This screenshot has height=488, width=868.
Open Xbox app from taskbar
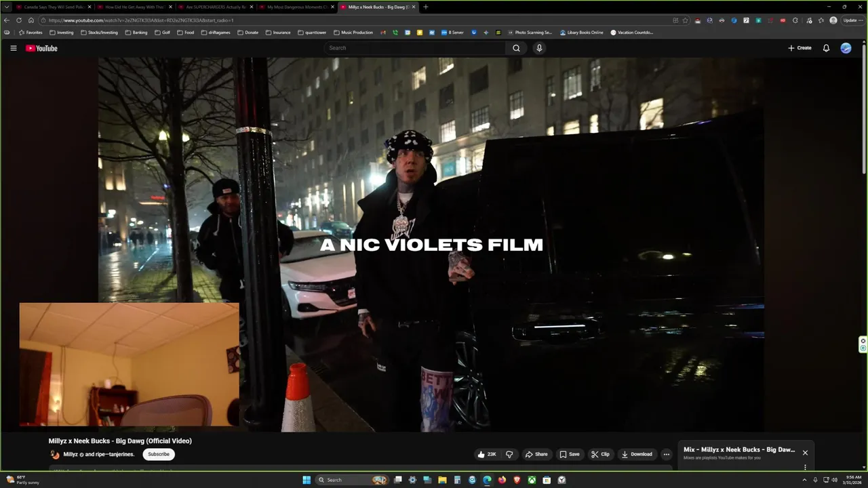coord(532,480)
